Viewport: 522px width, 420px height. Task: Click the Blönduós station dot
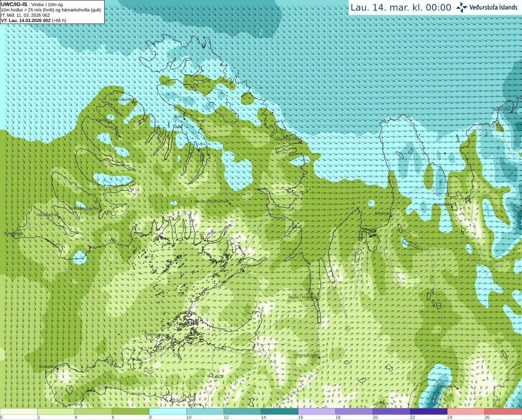pos(391,216)
